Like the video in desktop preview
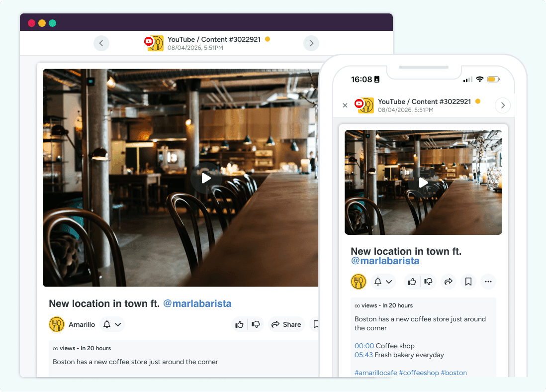This screenshot has height=392, width=546. pos(239,324)
